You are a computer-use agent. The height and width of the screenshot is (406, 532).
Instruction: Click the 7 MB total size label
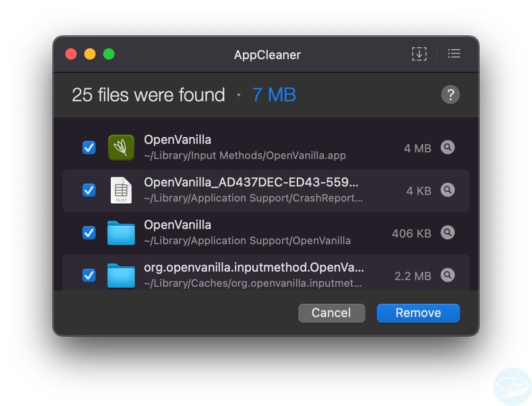[274, 95]
